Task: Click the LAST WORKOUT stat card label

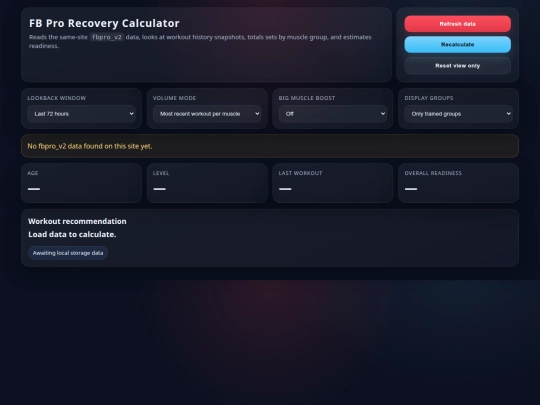Action: (300, 173)
